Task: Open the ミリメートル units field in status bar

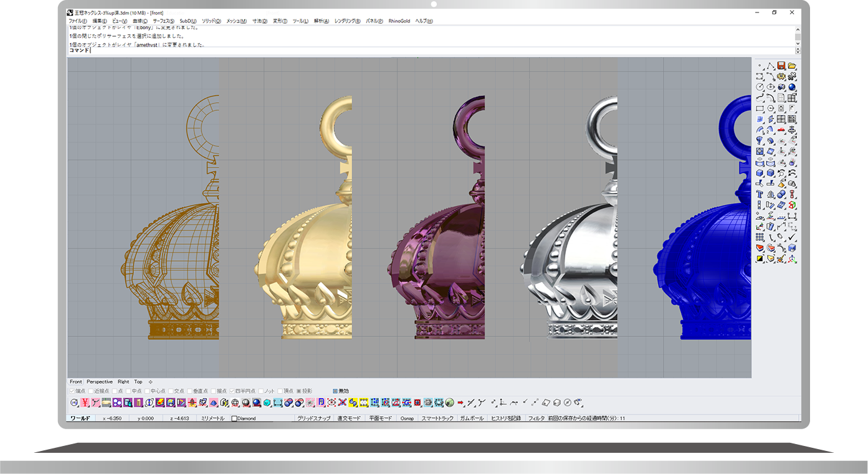Action: (212, 419)
